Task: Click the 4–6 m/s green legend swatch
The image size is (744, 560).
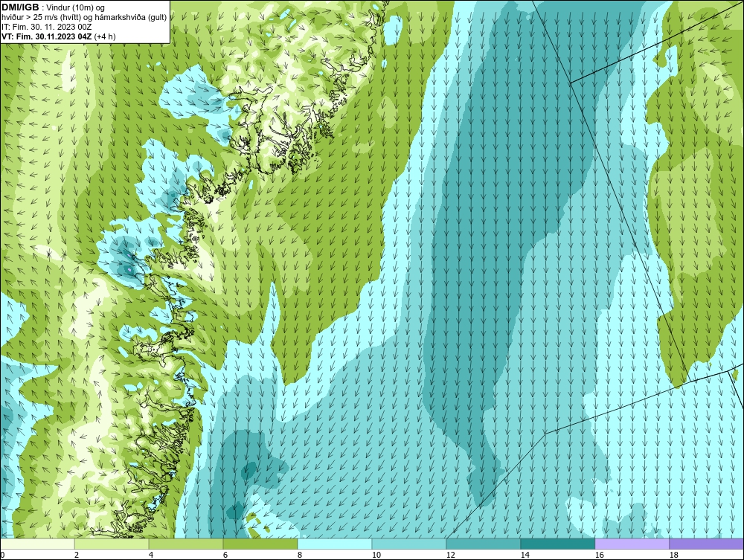Action: (186, 544)
